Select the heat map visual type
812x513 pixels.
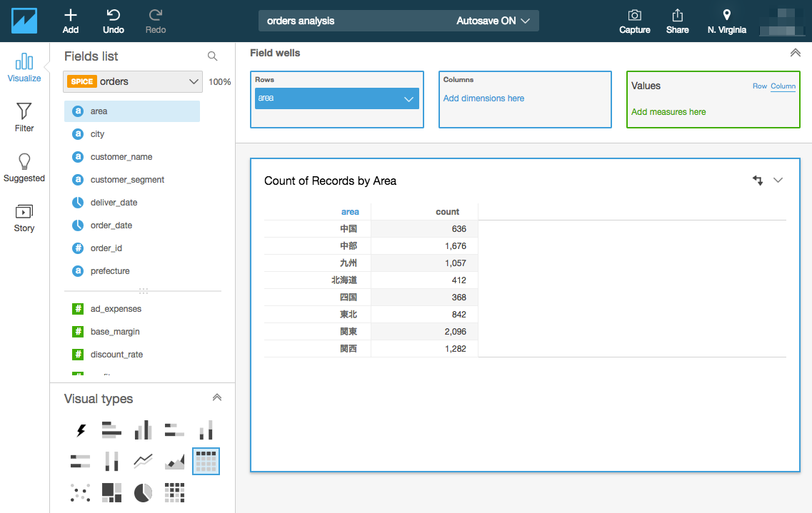coord(174,492)
